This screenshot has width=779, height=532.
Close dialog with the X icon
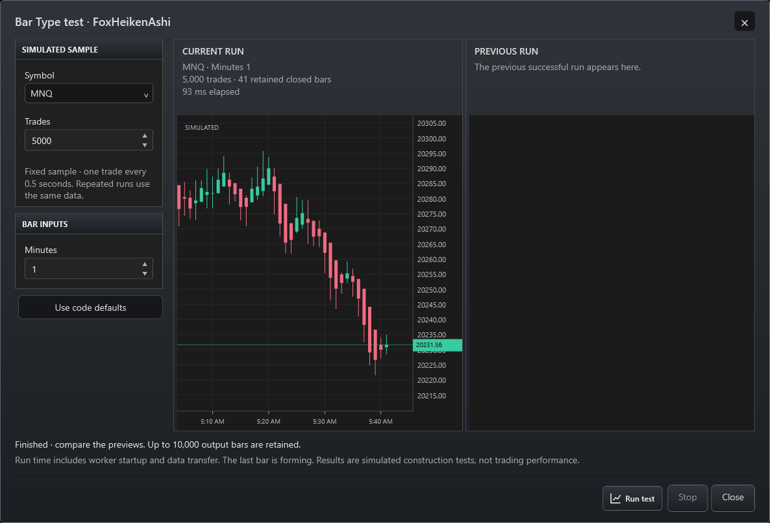[745, 23]
